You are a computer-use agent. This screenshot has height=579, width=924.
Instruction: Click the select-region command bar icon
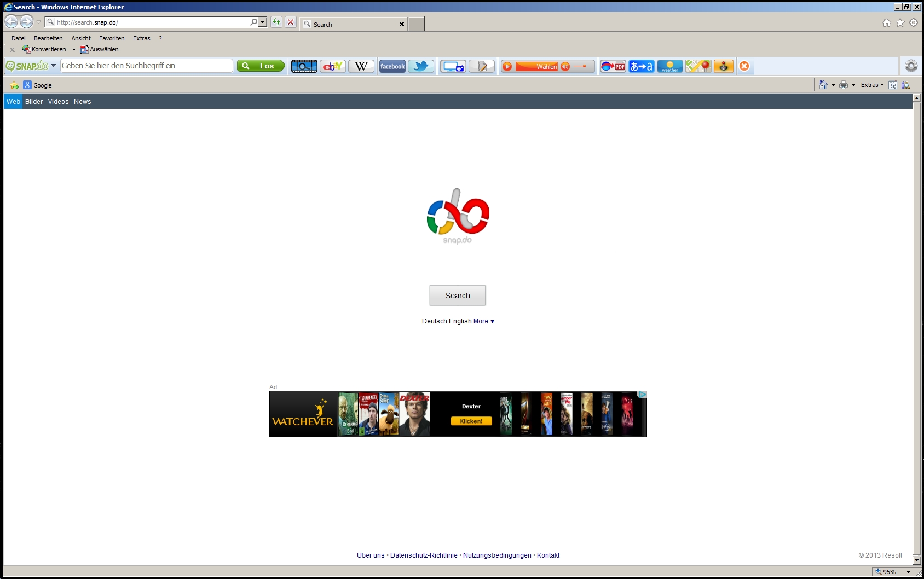coord(893,85)
